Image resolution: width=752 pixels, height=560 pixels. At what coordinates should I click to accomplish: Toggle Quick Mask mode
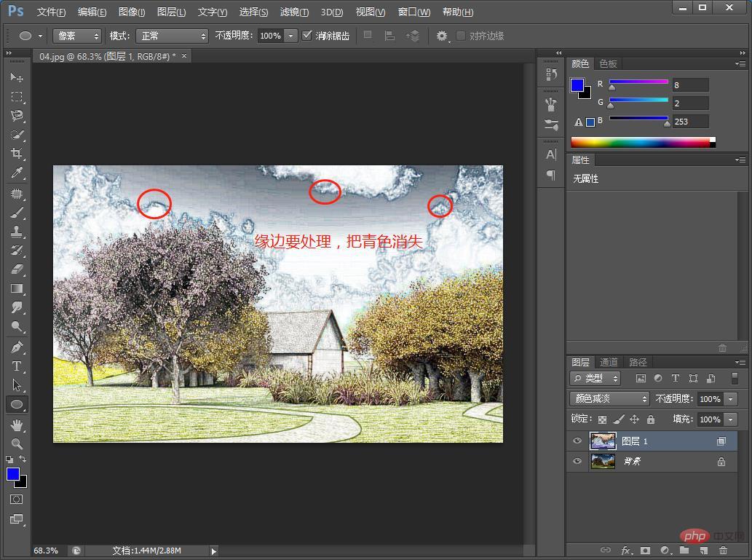tap(16, 500)
